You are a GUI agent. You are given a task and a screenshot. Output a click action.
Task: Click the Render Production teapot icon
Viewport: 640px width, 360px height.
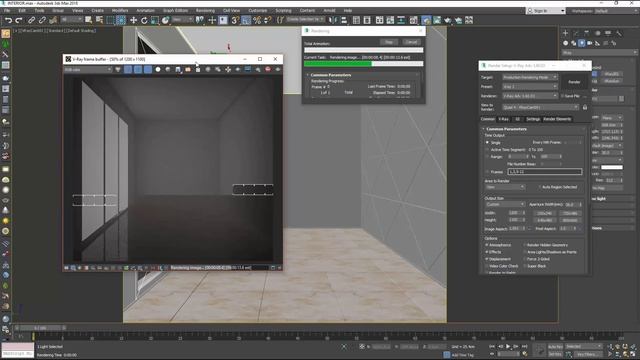pyautogui.click(x=448, y=20)
